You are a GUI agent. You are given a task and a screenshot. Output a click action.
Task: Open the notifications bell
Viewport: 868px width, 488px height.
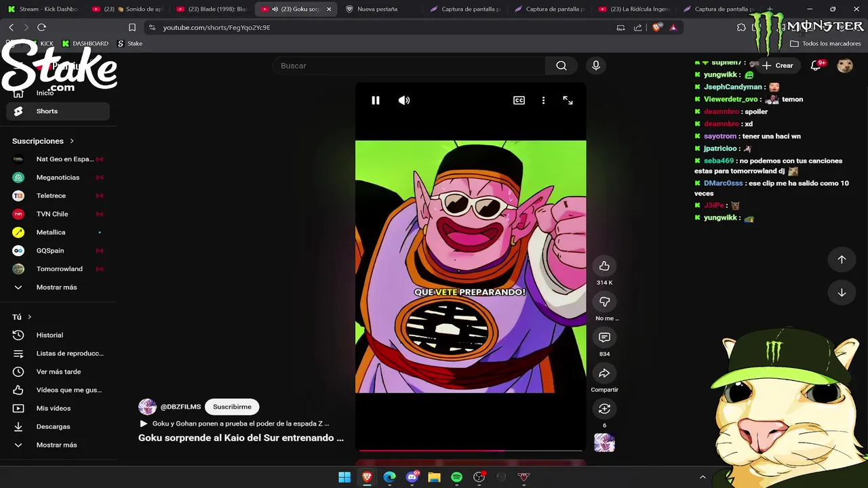tap(816, 66)
